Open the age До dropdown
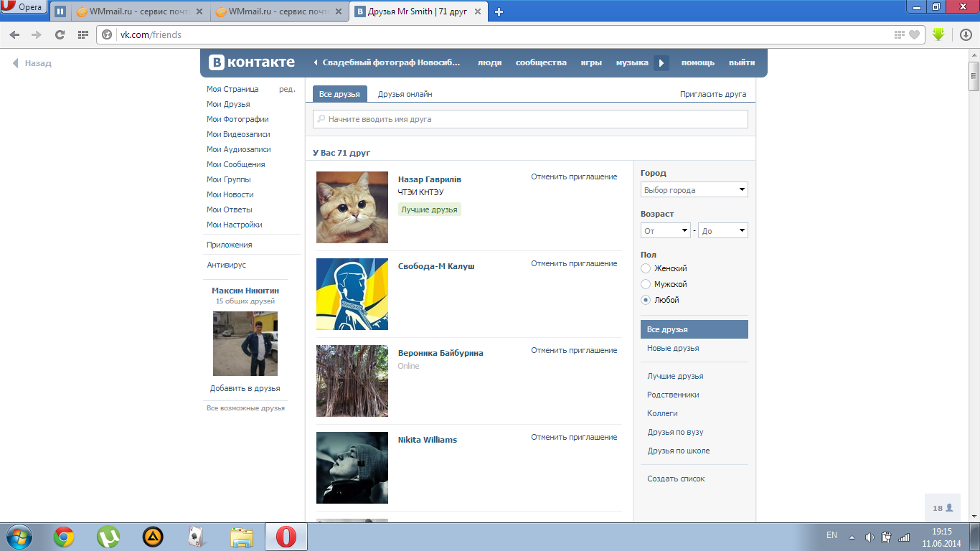Screen dimensions: 980x551 point(723,231)
